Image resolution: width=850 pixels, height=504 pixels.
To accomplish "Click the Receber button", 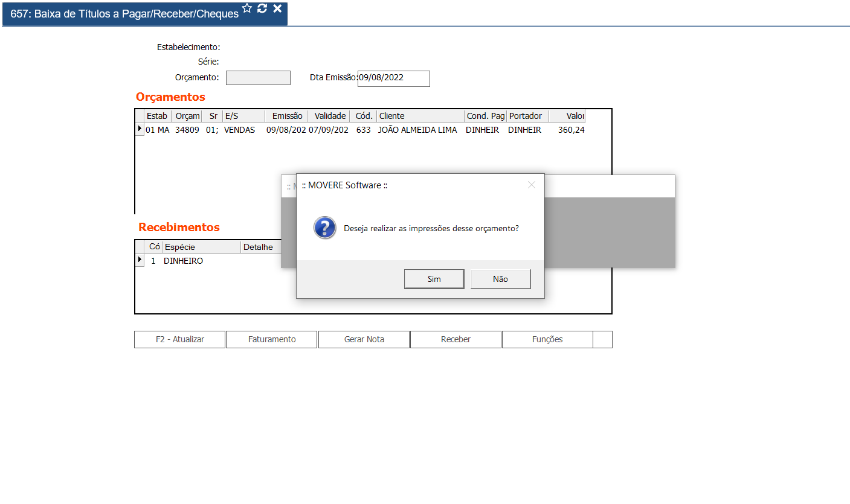I will tap(456, 339).
